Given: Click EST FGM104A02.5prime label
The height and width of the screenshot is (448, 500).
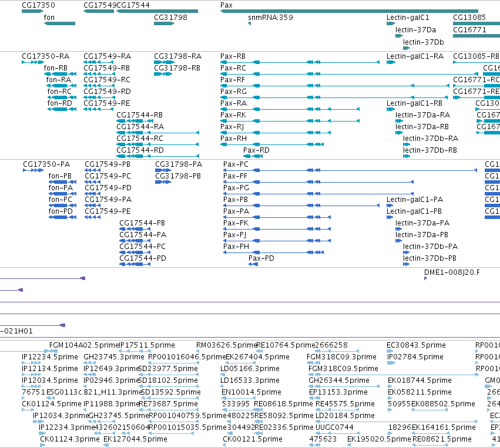Looking at the screenshot, I should click(x=84, y=345).
